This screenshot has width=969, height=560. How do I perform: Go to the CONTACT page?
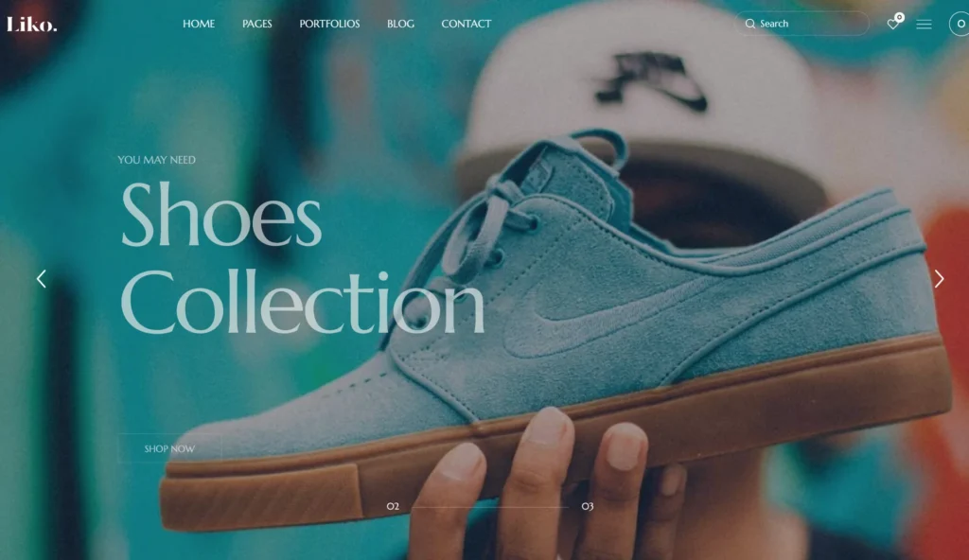466,24
